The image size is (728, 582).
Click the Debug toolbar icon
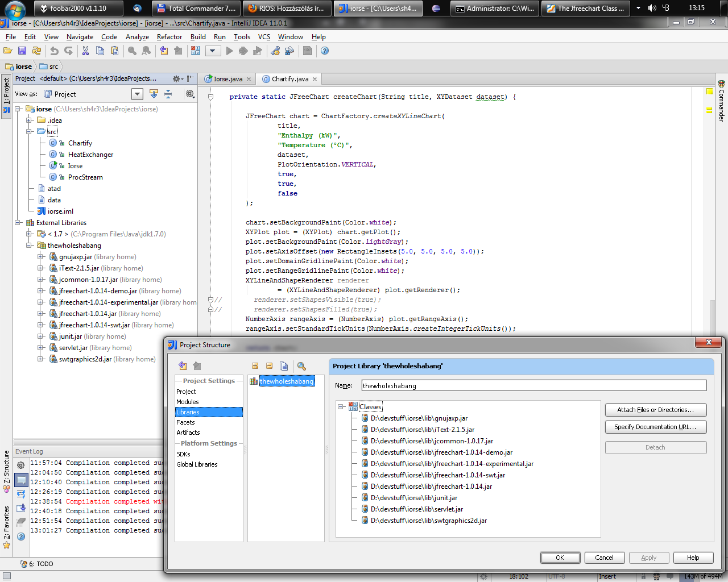(x=243, y=51)
